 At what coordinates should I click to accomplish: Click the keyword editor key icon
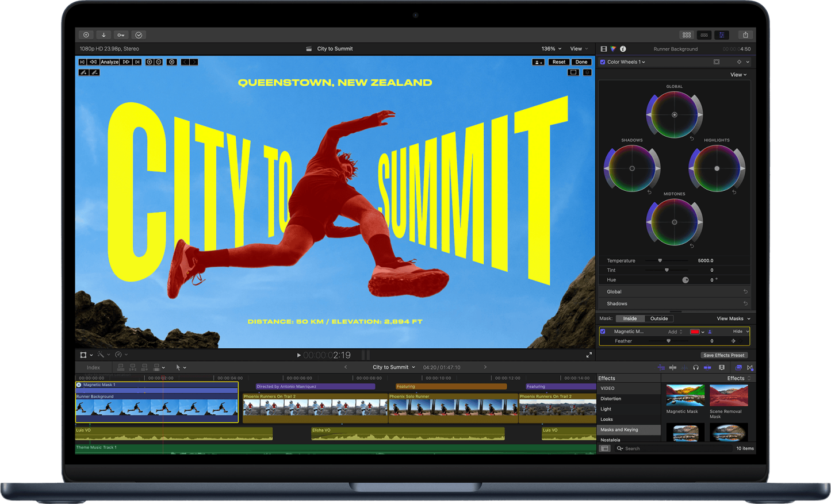tap(121, 35)
